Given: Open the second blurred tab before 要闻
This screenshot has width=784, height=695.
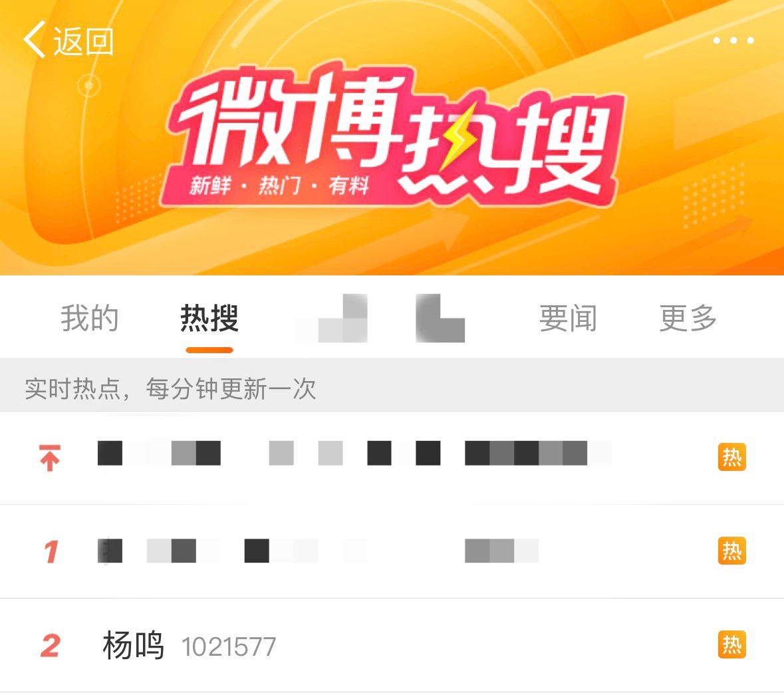Looking at the screenshot, I should pos(440,318).
